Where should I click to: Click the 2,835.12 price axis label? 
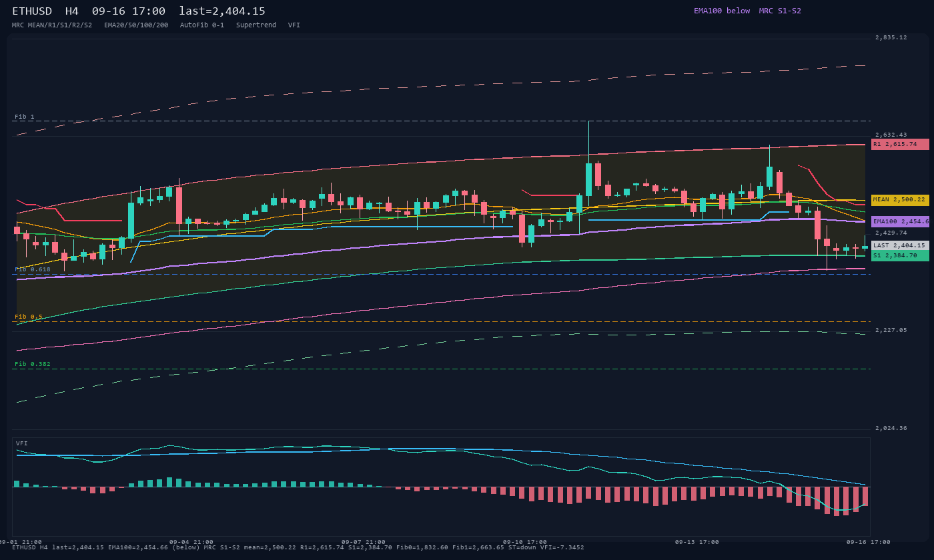pos(891,37)
